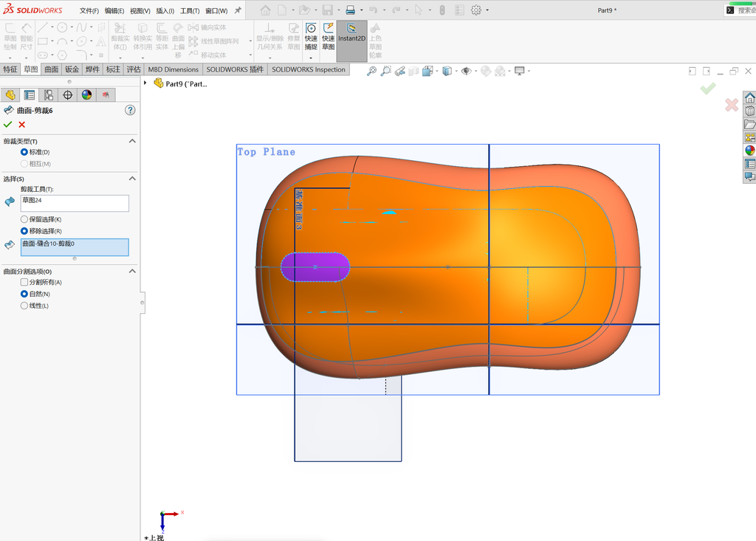
Task: Open the 工具(T) menu
Action: [x=190, y=10]
